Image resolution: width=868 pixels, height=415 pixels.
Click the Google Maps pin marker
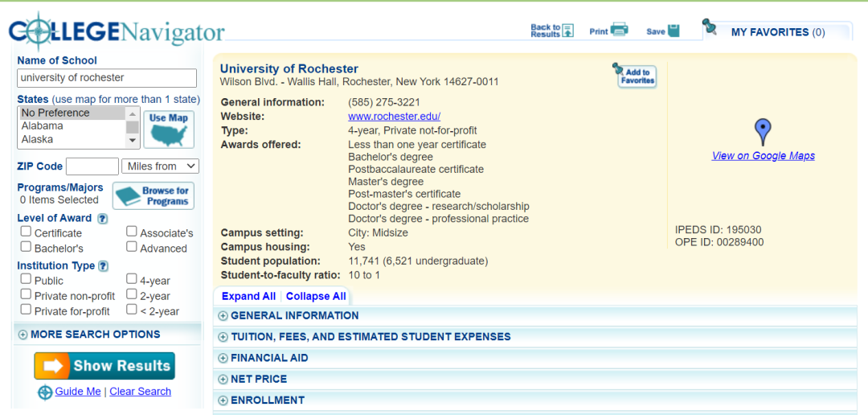pos(762,132)
